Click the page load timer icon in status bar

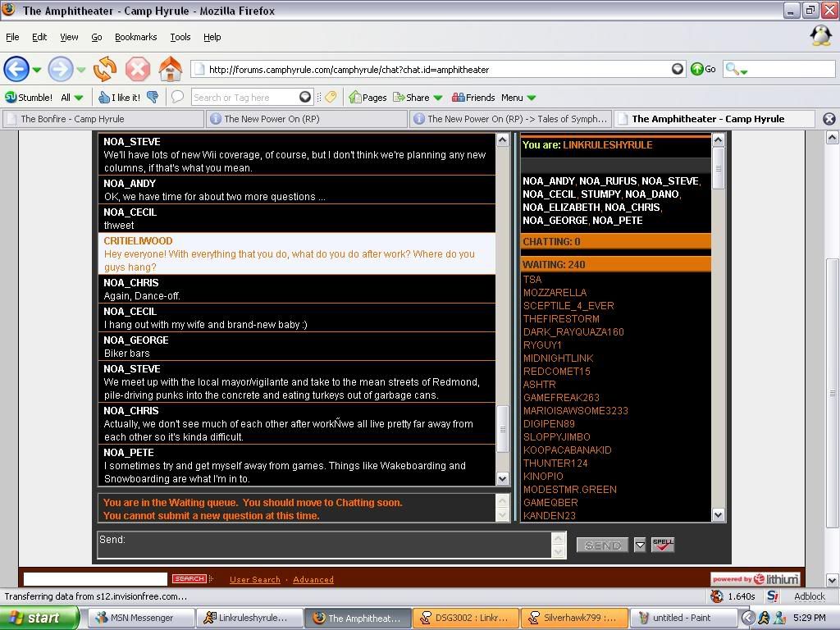[716, 596]
